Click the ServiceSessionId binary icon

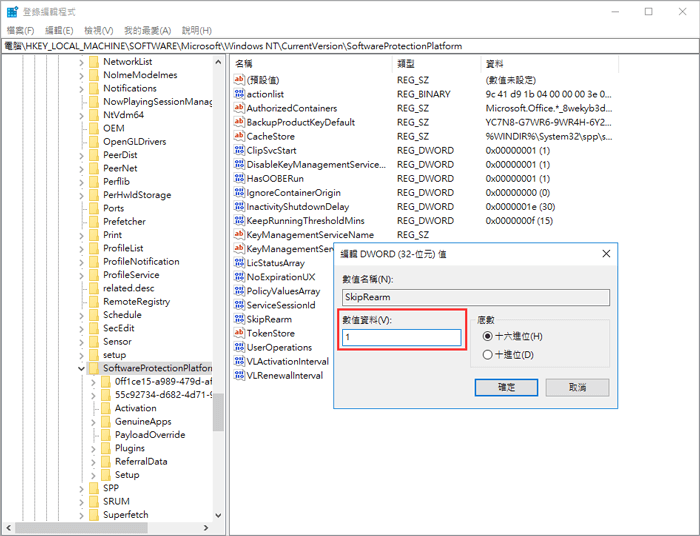click(239, 305)
